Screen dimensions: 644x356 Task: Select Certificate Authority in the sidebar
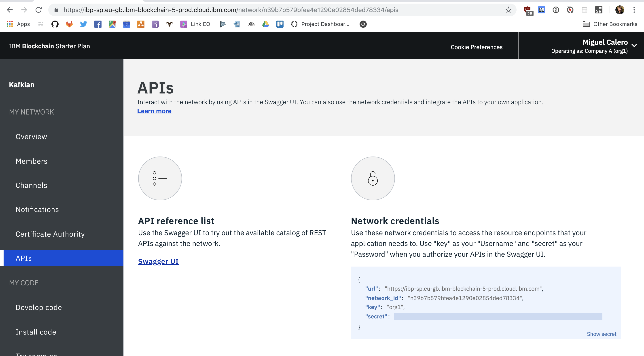(x=50, y=234)
